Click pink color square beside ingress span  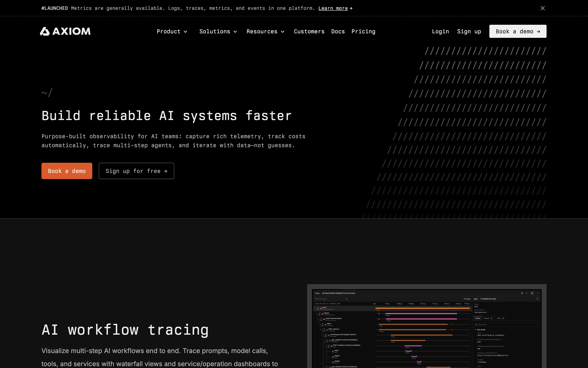(322, 314)
